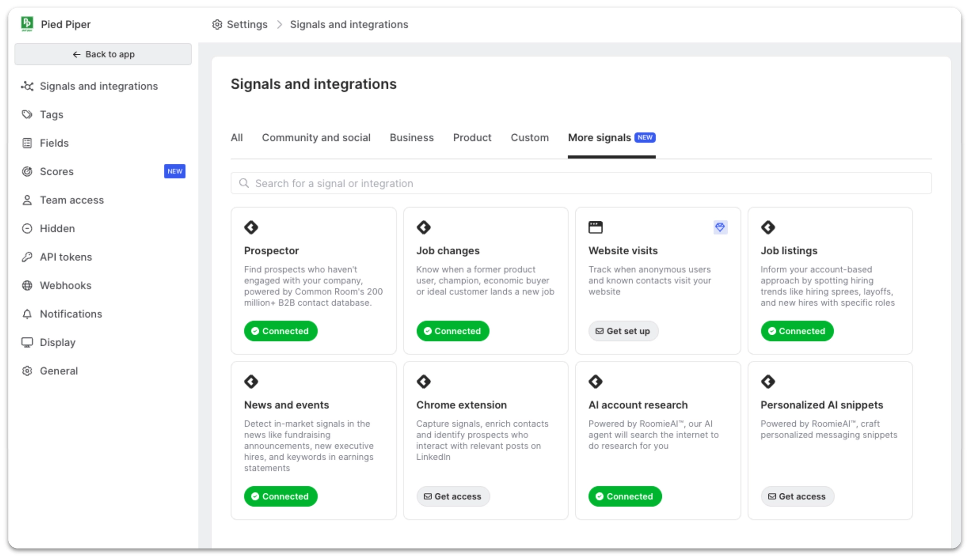
Task: Click the premium diamond badge on Website visits
Action: coord(720,227)
